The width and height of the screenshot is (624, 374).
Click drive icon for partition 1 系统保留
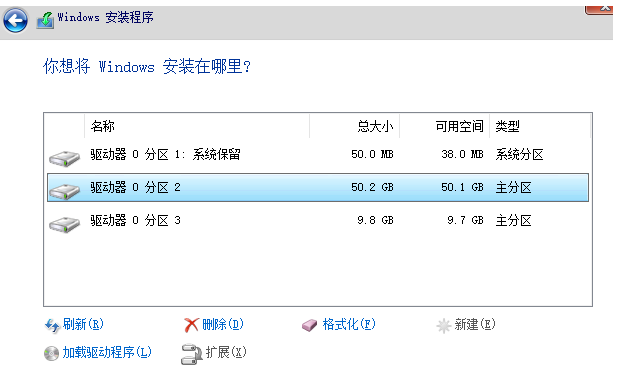[x=64, y=158]
